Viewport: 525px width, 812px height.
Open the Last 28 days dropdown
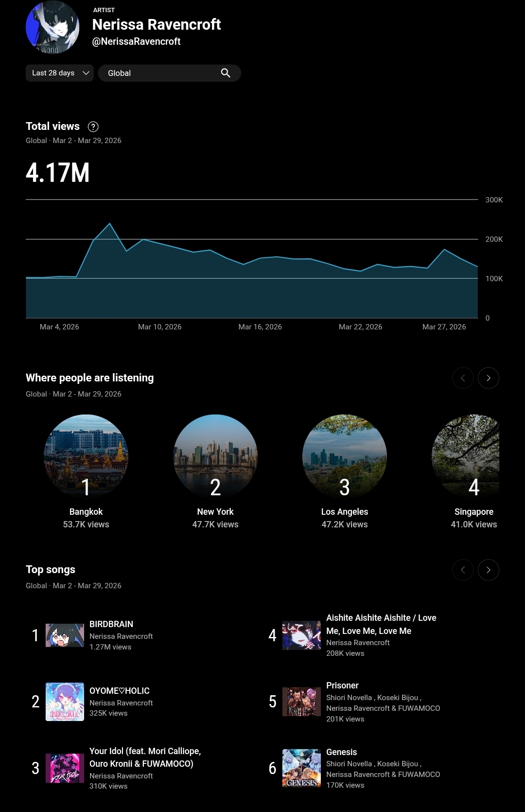click(59, 73)
